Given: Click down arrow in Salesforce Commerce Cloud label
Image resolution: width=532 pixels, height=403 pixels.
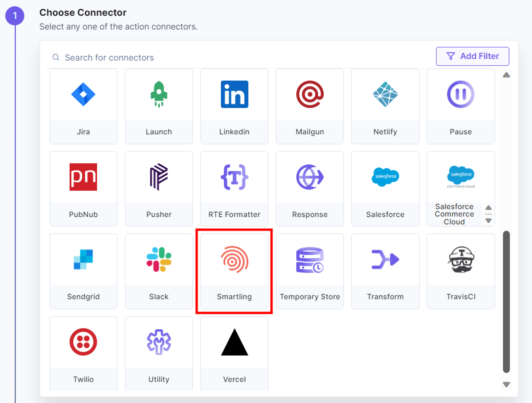Looking at the screenshot, I should [x=488, y=220].
